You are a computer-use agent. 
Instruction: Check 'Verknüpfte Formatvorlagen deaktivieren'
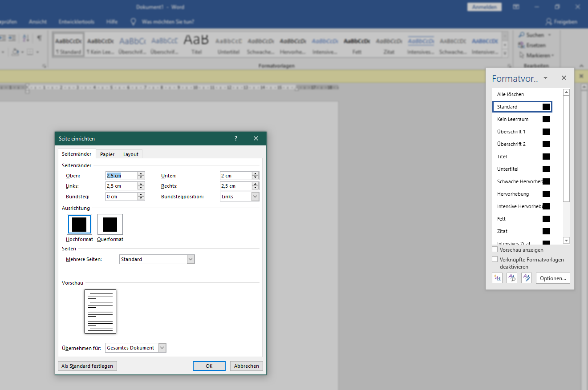point(495,259)
